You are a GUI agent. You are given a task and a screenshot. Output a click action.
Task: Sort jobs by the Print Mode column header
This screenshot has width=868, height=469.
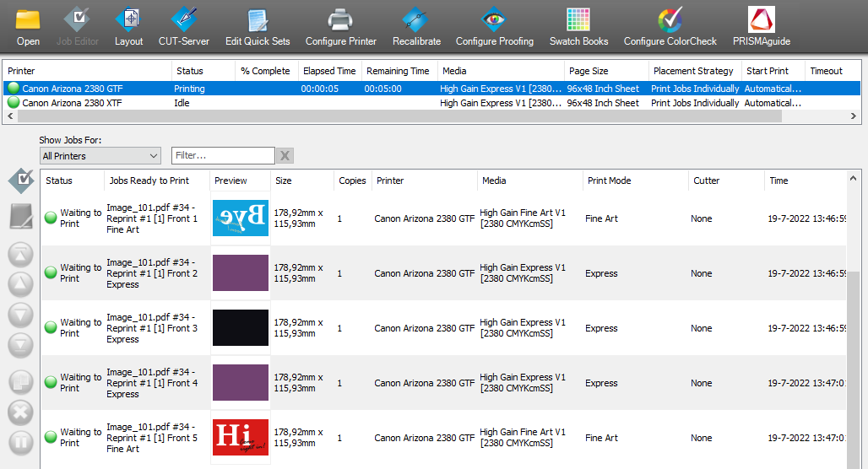635,181
